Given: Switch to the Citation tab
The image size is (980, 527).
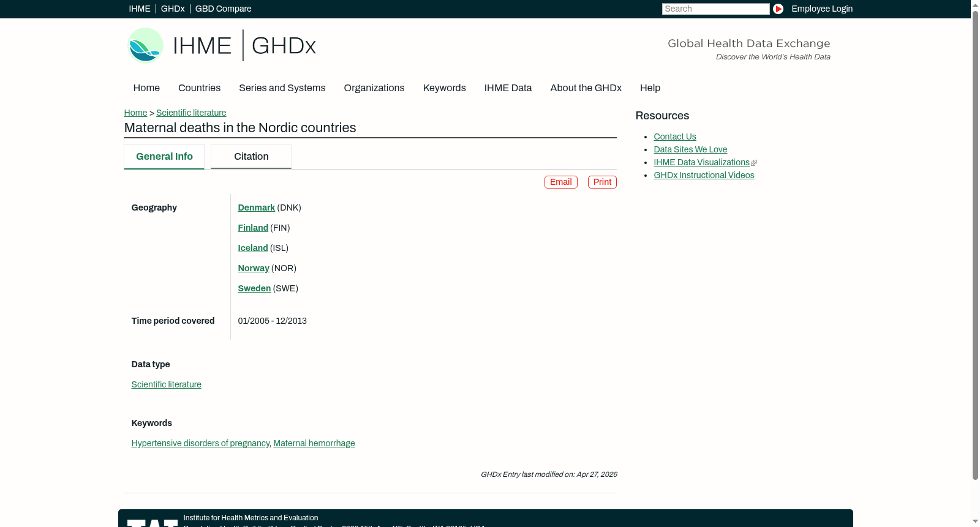Looking at the screenshot, I should pyautogui.click(x=251, y=157).
